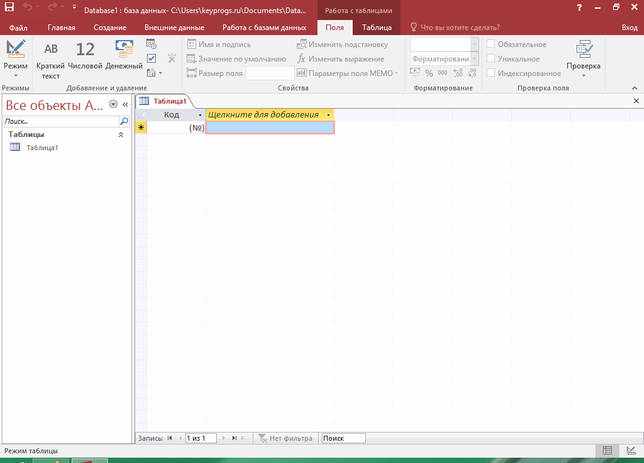Switch to the Таблица ribbon tab
644x463 pixels.
click(x=377, y=28)
